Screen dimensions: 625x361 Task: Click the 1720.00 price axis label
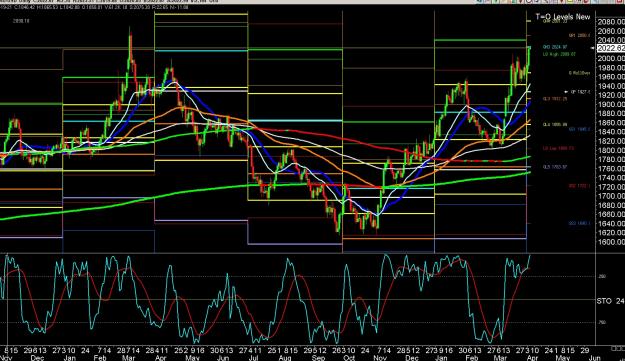tap(611, 186)
